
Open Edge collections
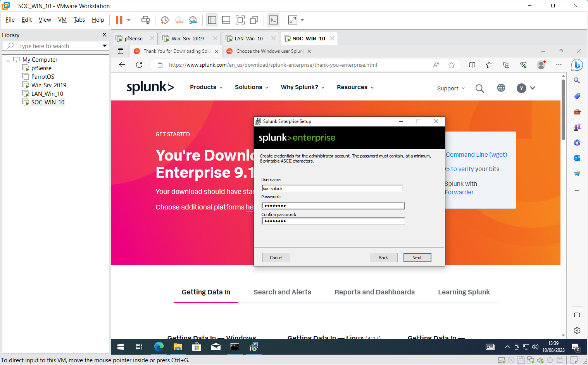[506, 65]
